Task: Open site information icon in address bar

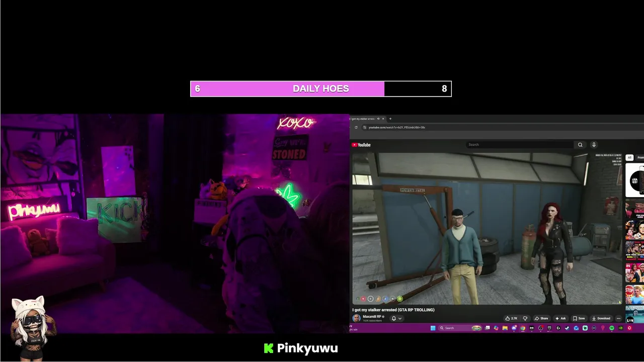Action: tap(365, 127)
